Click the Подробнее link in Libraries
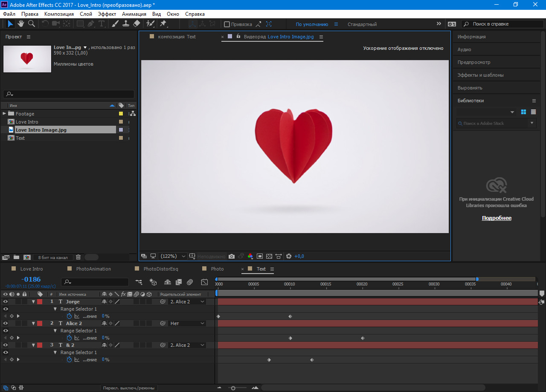This screenshot has width=546, height=392. point(497,218)
